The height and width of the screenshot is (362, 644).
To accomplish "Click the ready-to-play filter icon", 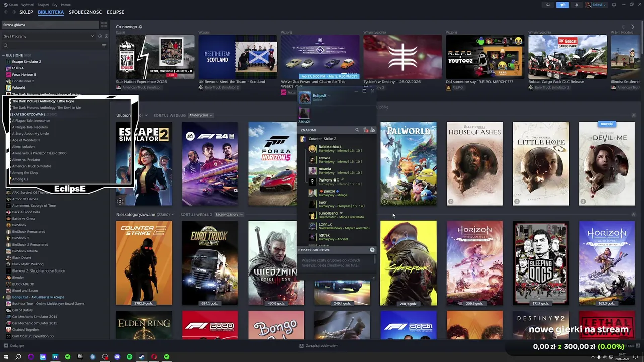I will click(x=106, y=36).
